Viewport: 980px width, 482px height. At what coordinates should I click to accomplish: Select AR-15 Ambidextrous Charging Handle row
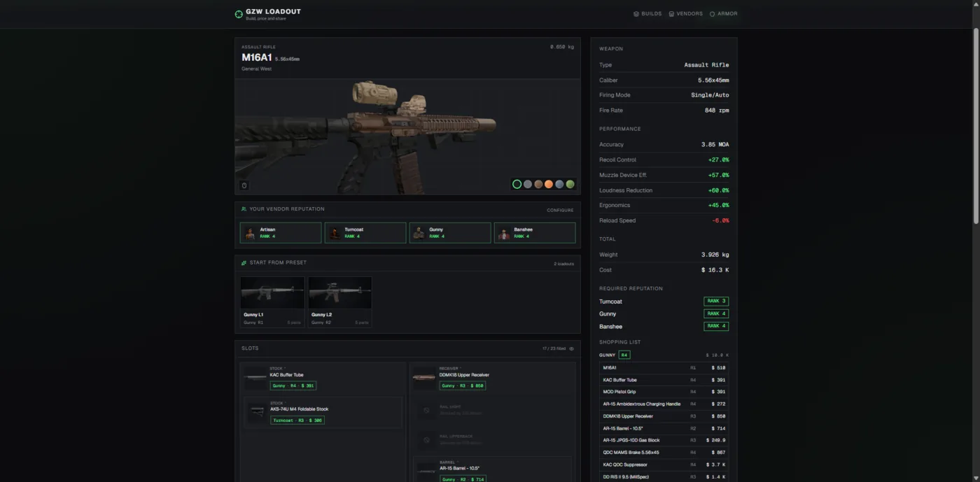click(x=664, y=404)
